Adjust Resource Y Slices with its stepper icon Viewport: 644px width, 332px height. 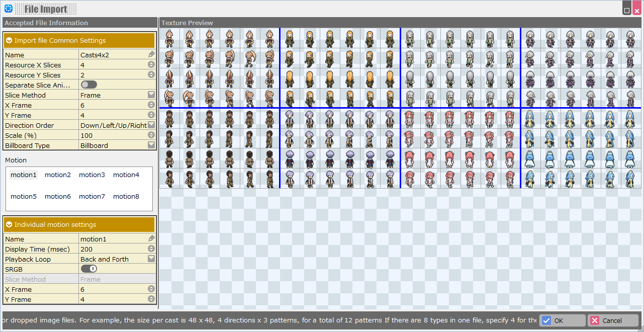click(151, 74)
